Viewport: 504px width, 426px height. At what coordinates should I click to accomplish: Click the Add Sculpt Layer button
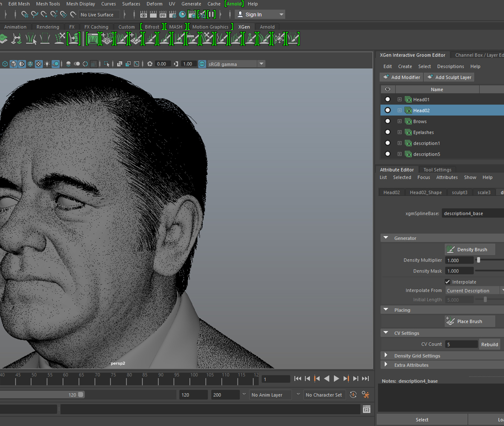449,77
